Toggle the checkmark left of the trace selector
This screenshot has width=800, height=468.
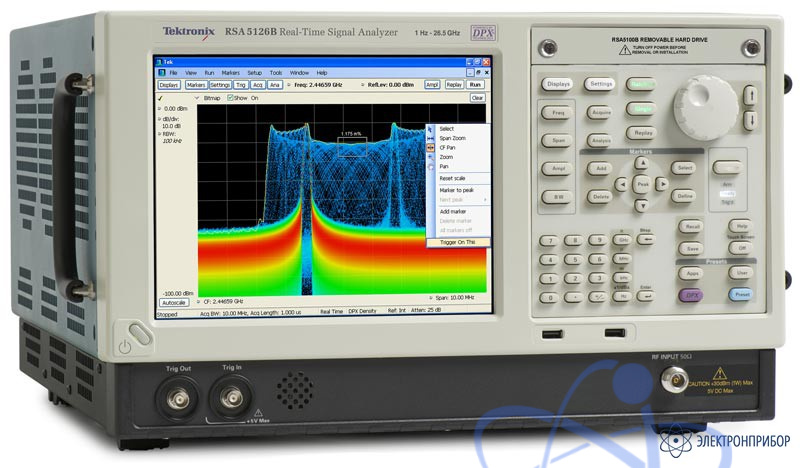click(x=162, y=98)
